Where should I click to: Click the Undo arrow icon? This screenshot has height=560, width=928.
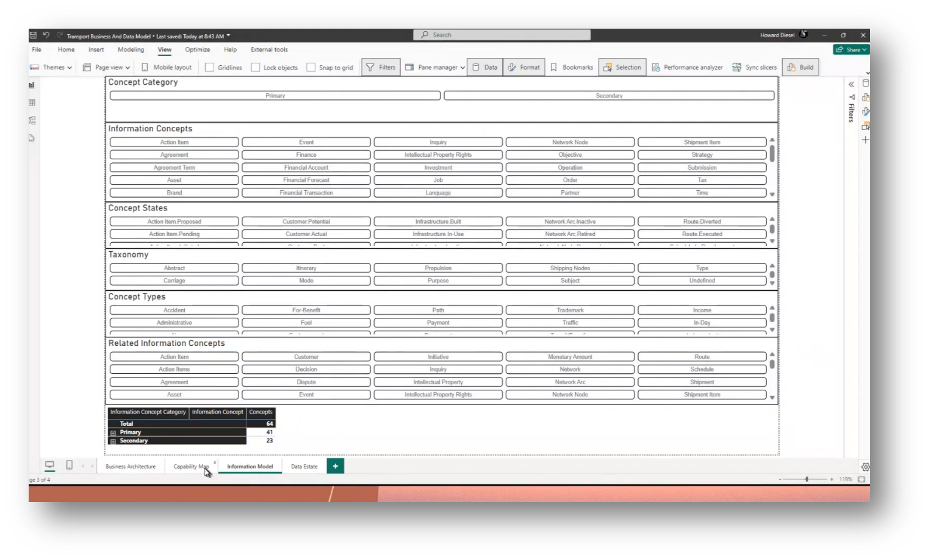click(46, 35)
